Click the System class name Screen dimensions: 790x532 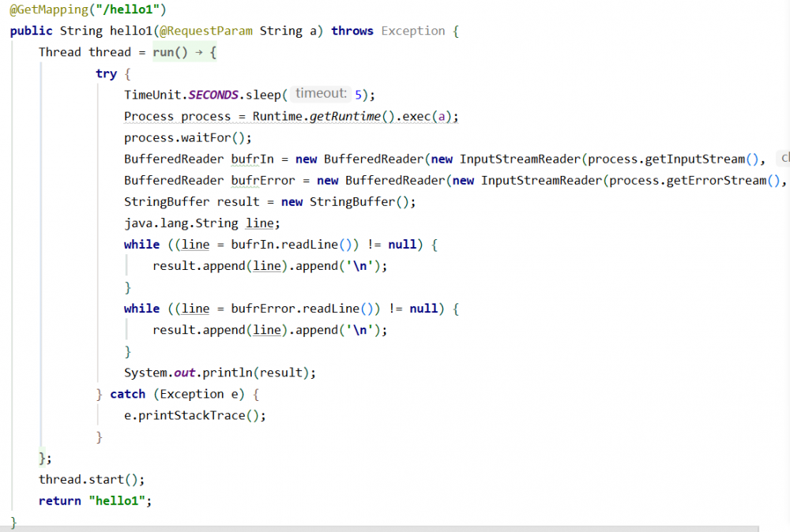coord(145,373)
